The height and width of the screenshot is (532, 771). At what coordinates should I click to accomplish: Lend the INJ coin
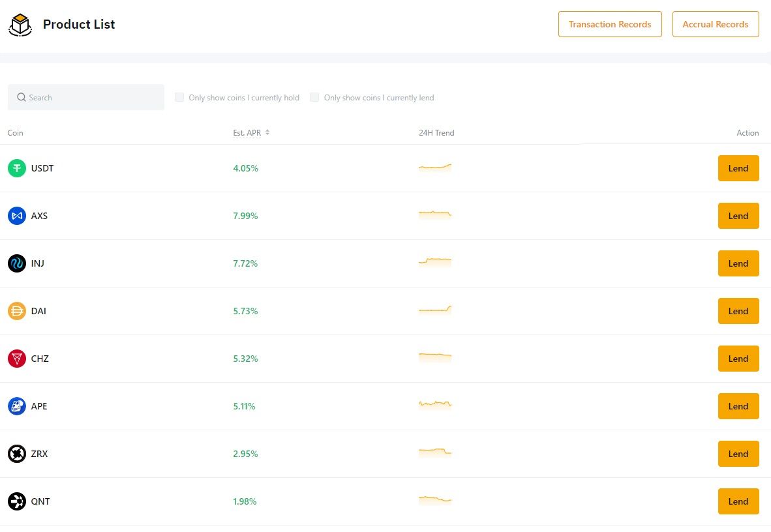tap(738, 263)
